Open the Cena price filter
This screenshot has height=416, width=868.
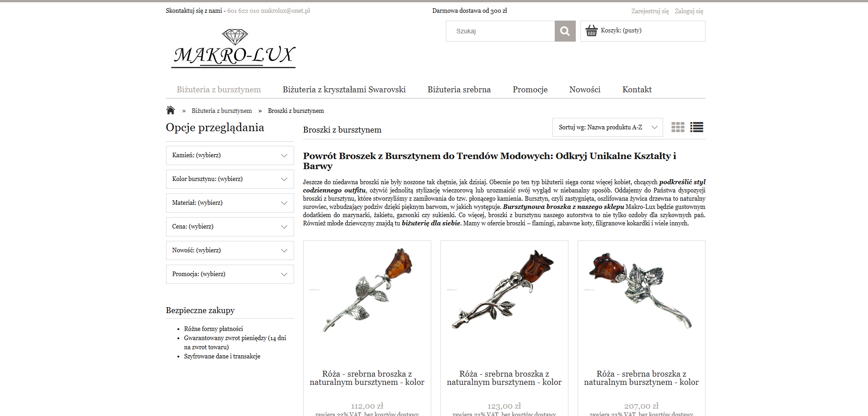tap(230, 227)
